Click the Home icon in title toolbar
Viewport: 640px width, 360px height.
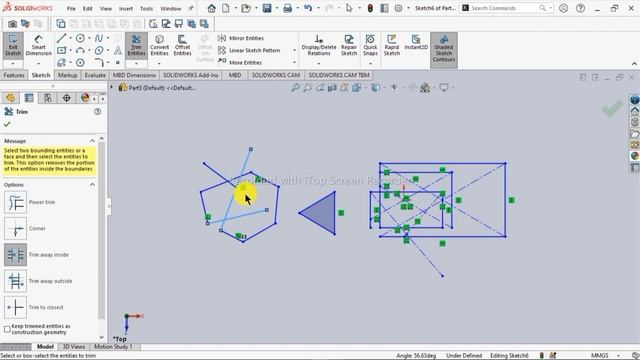(211, 8)
